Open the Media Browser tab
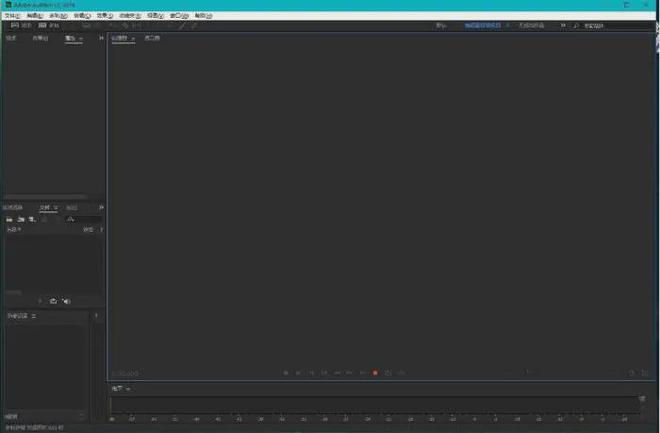The width and height of the screenshot is (660, 433). (x=13, y=207)
